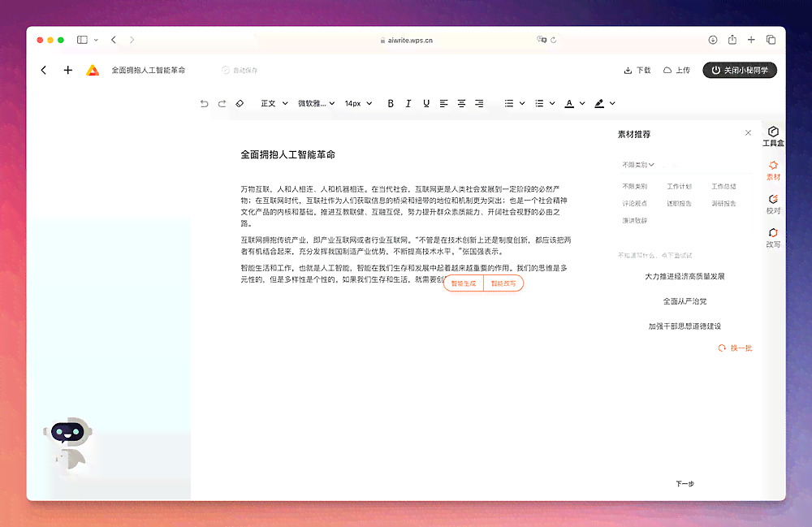Apply text highlight color
The image size is (812, 527).
[599, 104]
